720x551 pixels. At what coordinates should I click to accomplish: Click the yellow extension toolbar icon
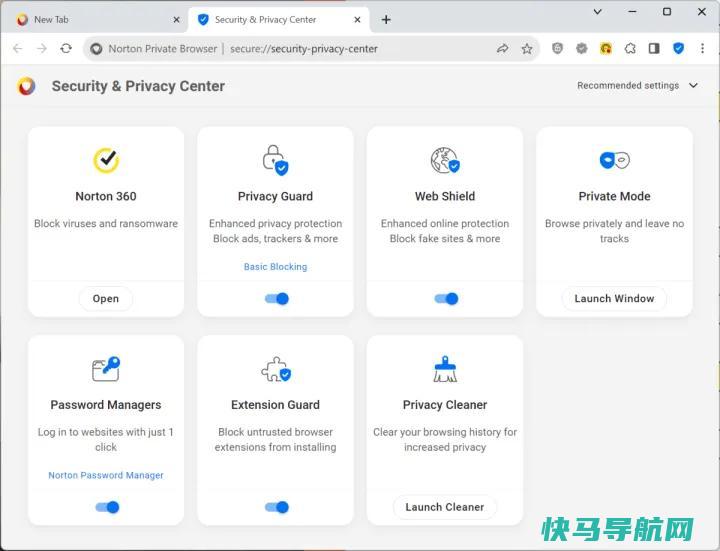tap(606, 48)
